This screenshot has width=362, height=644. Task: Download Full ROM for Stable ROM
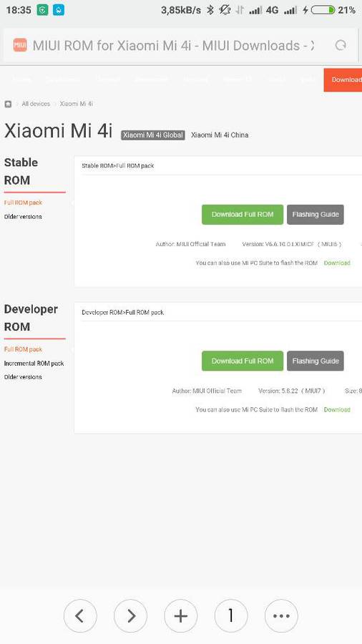(x=243, y=215)
